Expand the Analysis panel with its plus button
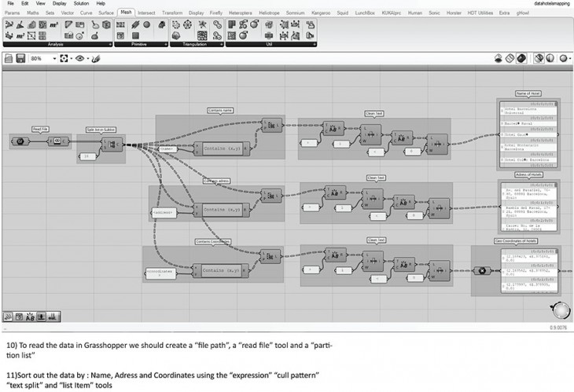The height and width of the screenshot is (392, 574). point(109,45)
